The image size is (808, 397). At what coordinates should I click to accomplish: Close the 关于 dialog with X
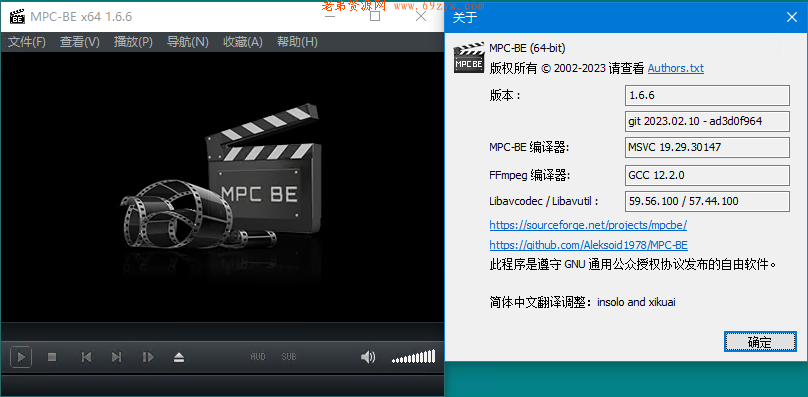(x=792, y=17)
